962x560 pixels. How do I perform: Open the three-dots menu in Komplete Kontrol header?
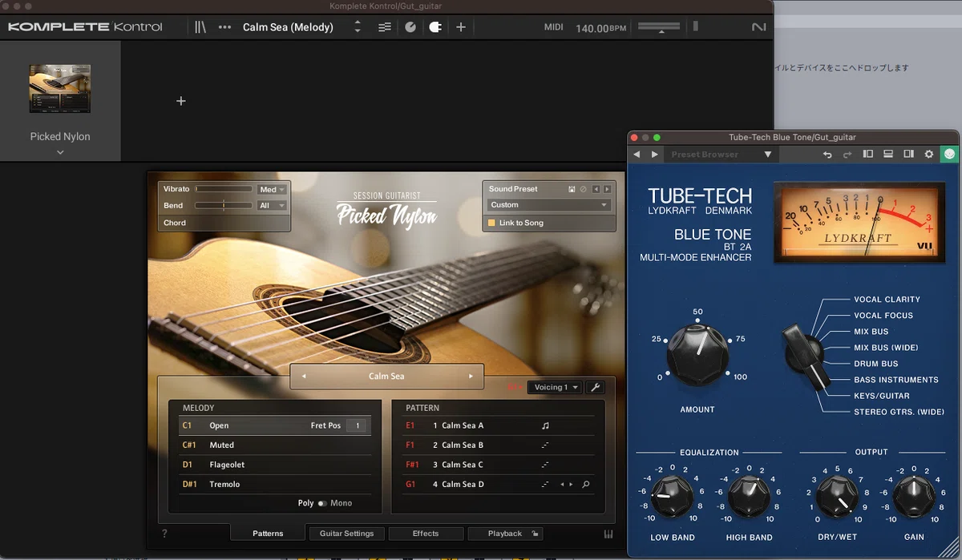click(224, 27)
